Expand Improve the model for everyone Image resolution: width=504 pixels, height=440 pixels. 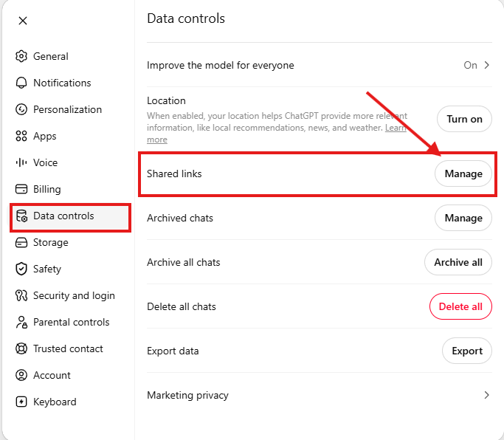click(x=320, y=65)
